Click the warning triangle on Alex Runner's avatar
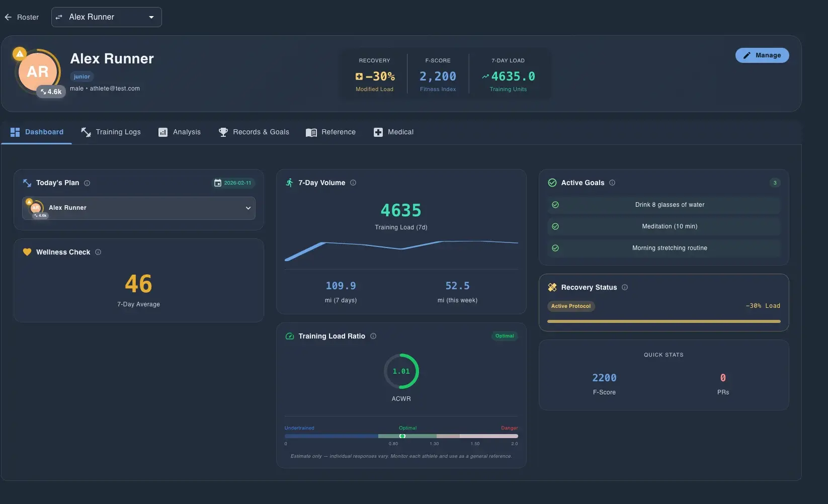The width and height of the screenshot is (828, 504). pyautogui.click(x=19, y=53)
